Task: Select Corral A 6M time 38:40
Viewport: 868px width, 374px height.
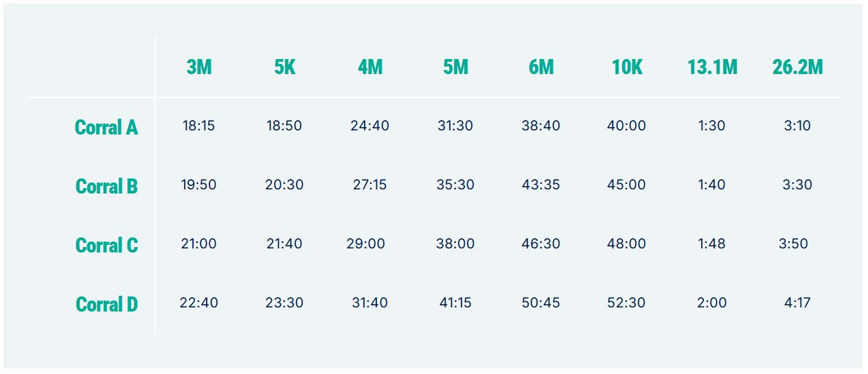Action: coord(541,126)
